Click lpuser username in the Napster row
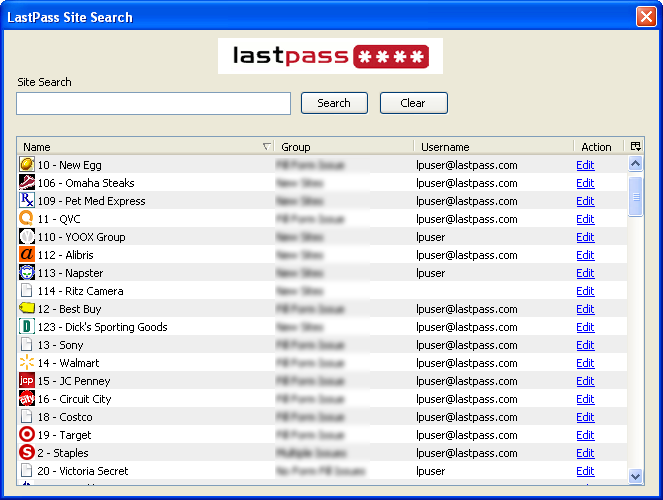The image size is (663, 500). click(430, 273)
